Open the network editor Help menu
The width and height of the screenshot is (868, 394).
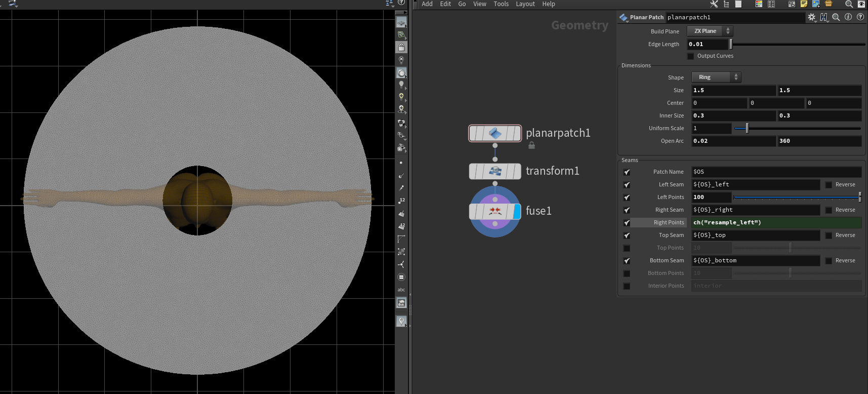tap(549, 4)
